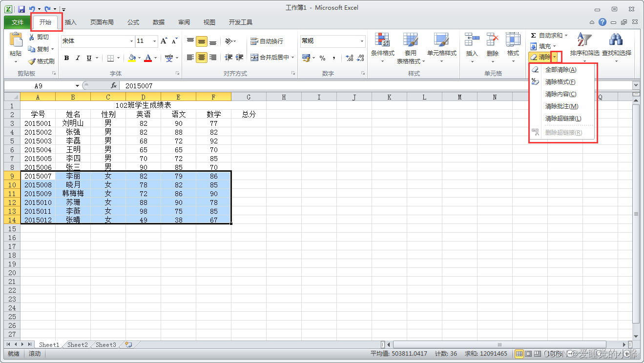Click the decrease indent icon
Image resolution: width=644 pixels, height=363 pixels.
[229, 58]
